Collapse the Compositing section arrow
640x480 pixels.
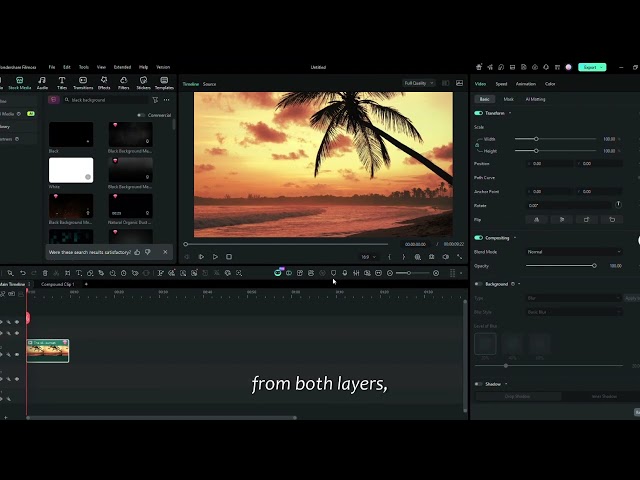[515, 238]
